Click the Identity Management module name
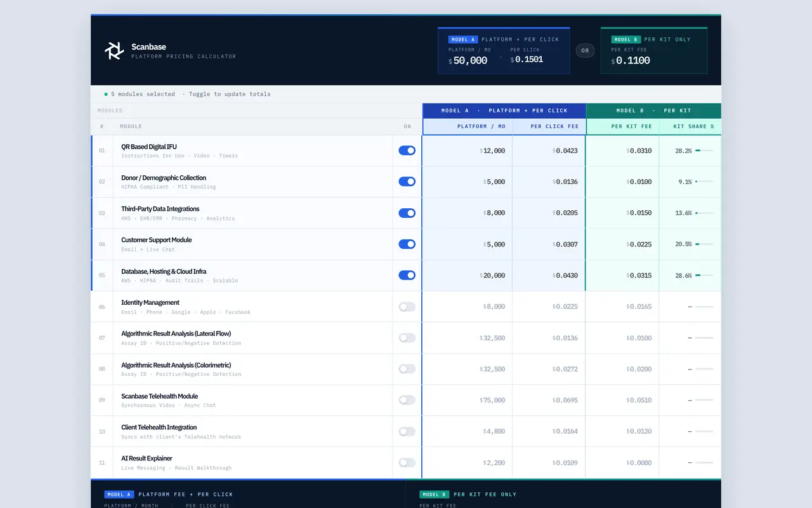The width and height of the screenshot is (812, 508). click(x=150, y=302)
